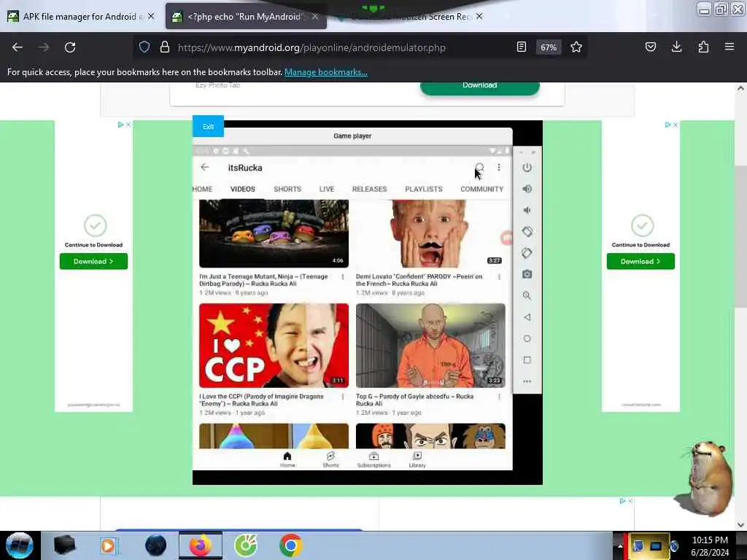Tap the YouTube Home bottom icon
Screen dimensions: 747x560
click(287, 459)
